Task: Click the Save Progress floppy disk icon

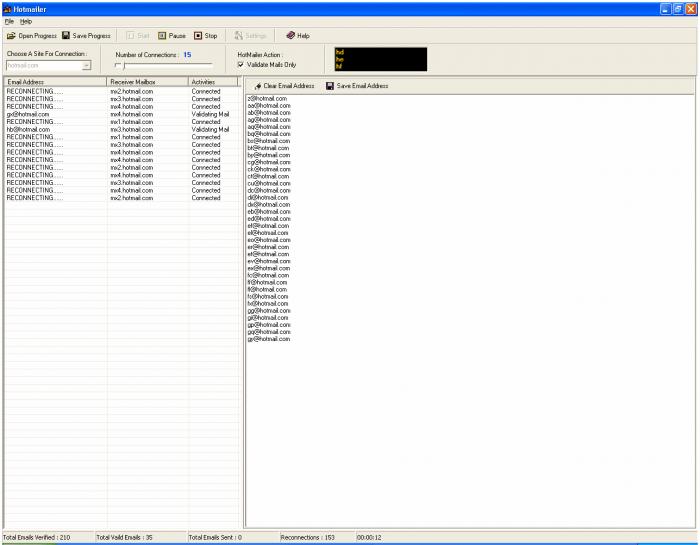Action: (x=66, y=36)
